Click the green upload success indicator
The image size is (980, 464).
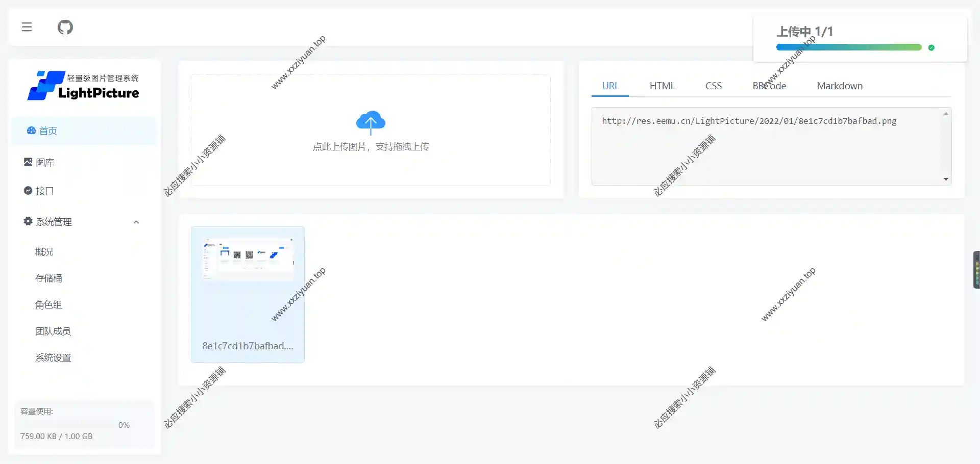click(931, 47)
